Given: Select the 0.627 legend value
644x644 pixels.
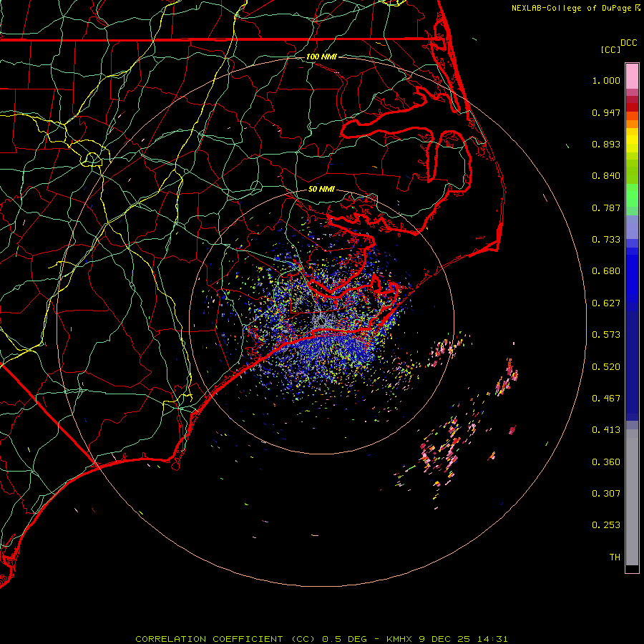Looking at the screenshot, I should coord(606,303).
